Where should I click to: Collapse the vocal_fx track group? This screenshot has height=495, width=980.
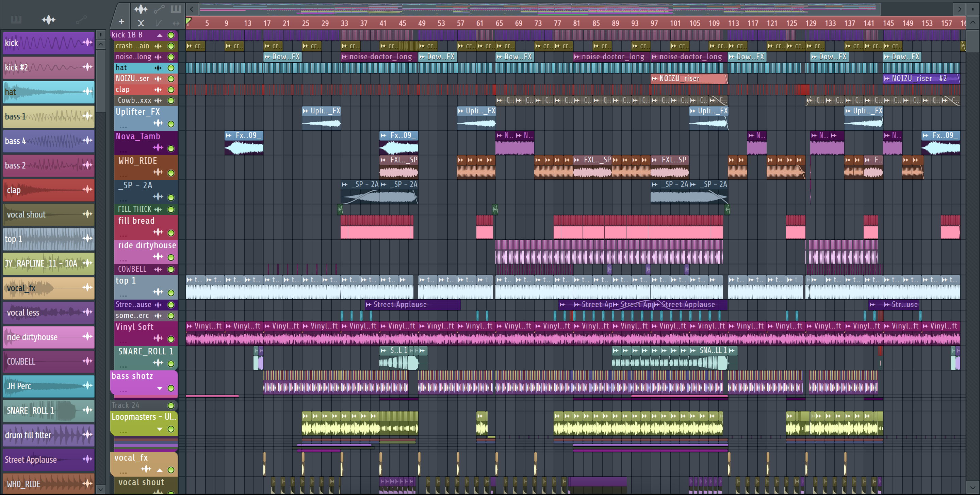tap(160, 470)
